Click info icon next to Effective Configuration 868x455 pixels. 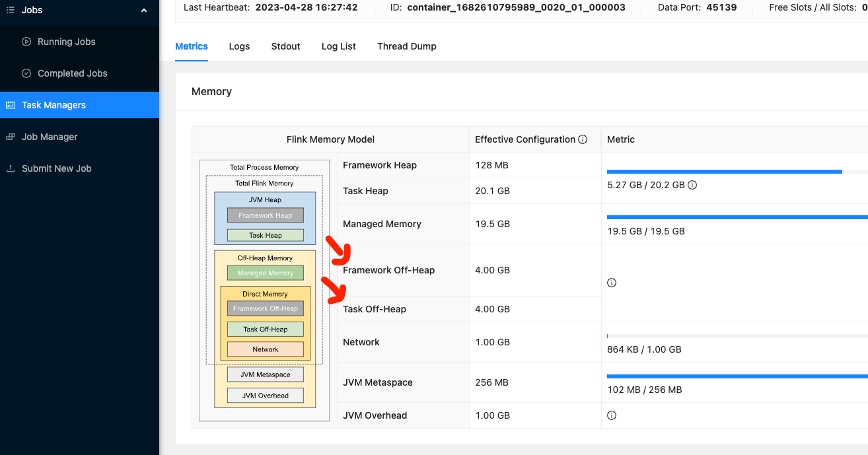point(583,139)
